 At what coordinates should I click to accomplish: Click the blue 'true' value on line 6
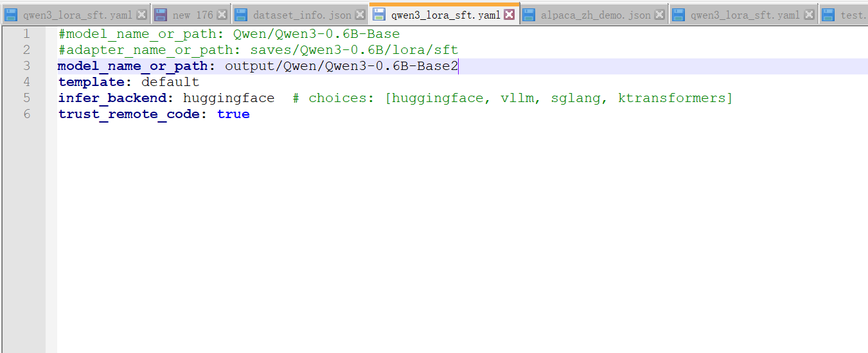tap(233, 114)
